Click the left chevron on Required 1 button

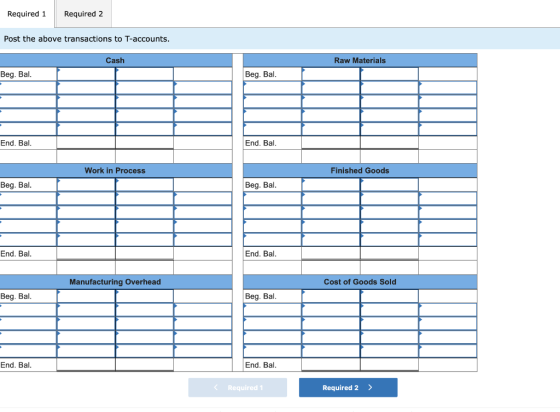click(215, 387)
